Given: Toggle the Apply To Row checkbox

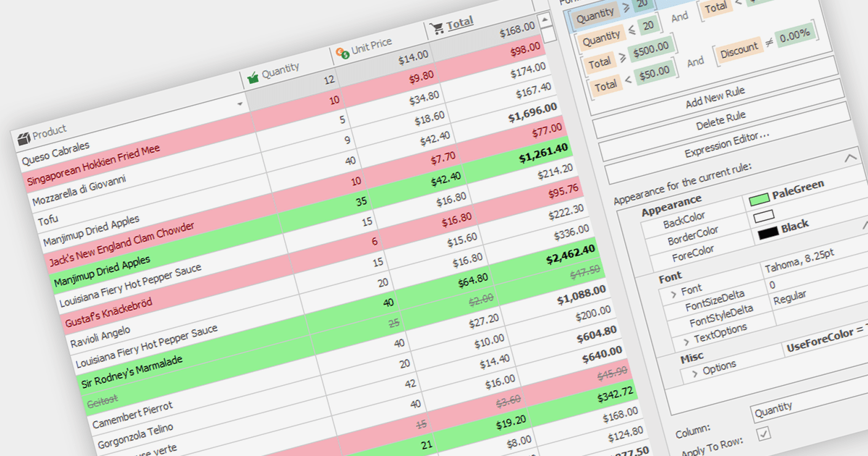Looking at the screenshot, I should click(x=763, y=434).
